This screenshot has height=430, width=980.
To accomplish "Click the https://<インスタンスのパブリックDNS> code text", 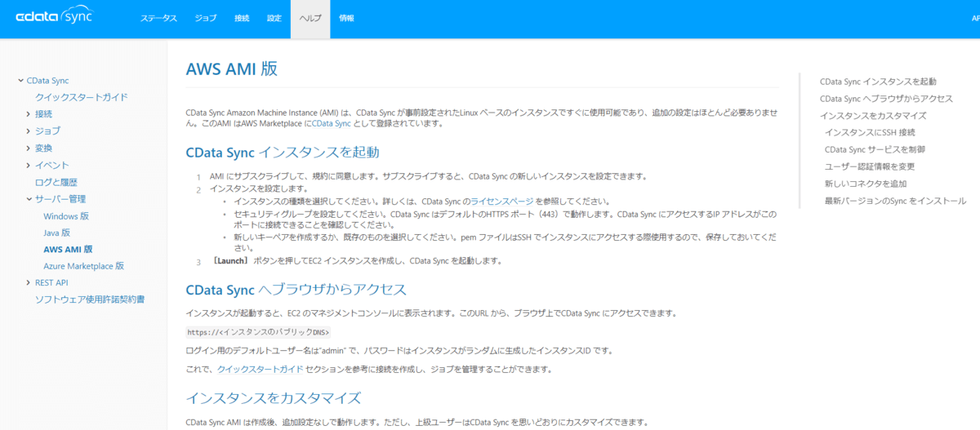I will [258, 332].
